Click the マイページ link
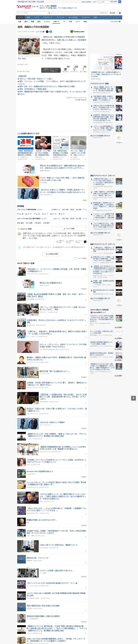Image resolution: width=138 pixels, height=644 pixels. pos(103,13)
